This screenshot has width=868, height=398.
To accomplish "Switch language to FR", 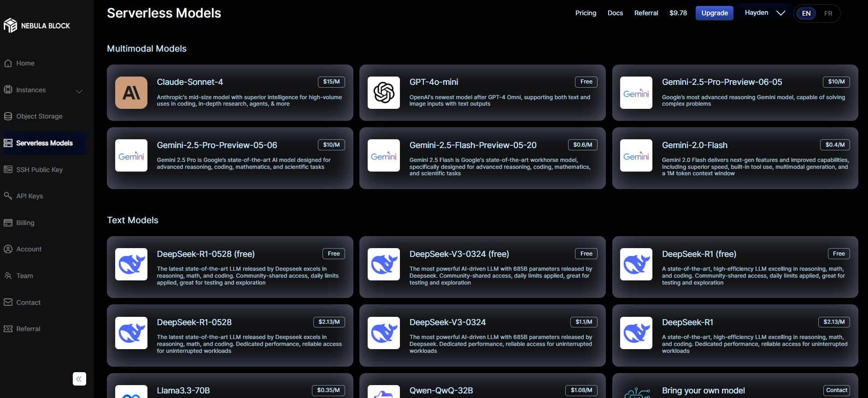I will click(828, 13).
